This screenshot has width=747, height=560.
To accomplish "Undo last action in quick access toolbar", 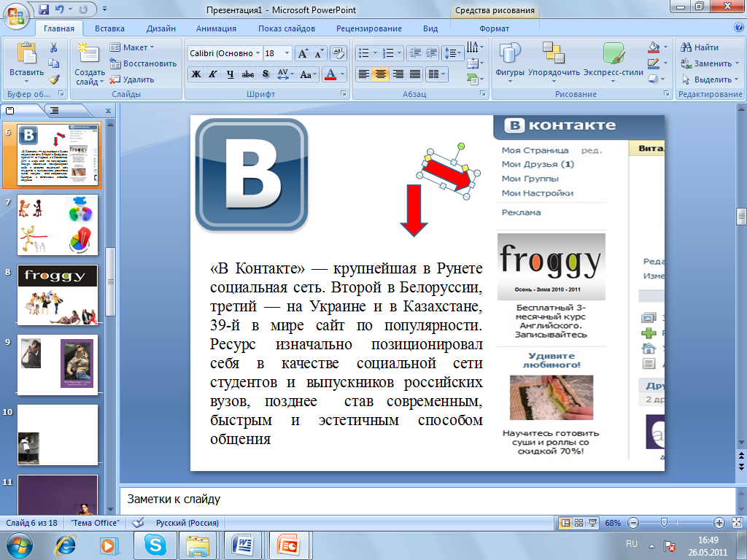I will pos(59,9).
